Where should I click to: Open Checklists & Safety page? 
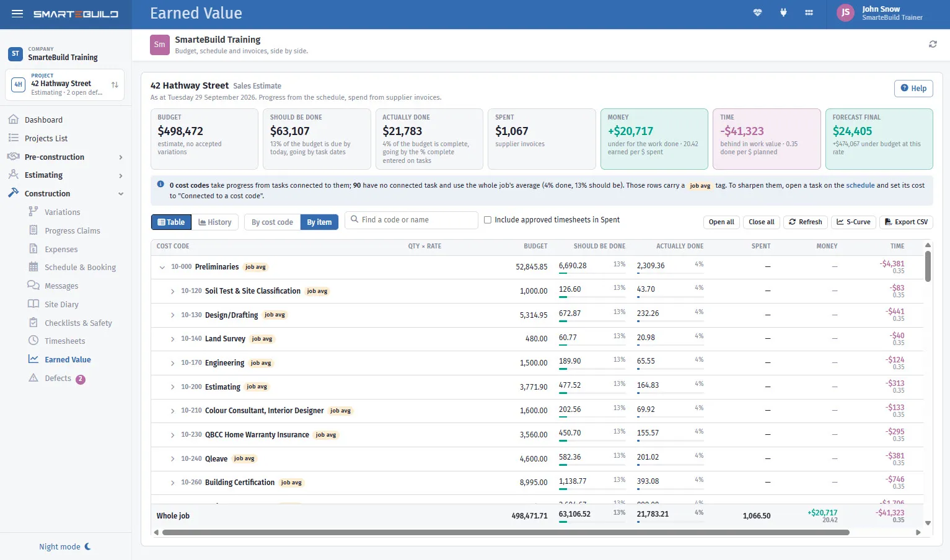tap(78, 323)
